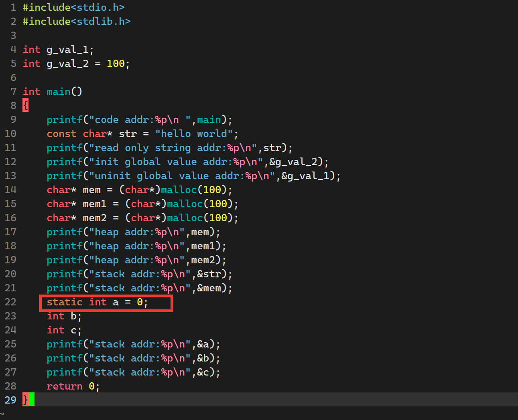Click the printf heap addr line printing mem1
Viewport: 518px width, 420px height.
click(136, 246)
